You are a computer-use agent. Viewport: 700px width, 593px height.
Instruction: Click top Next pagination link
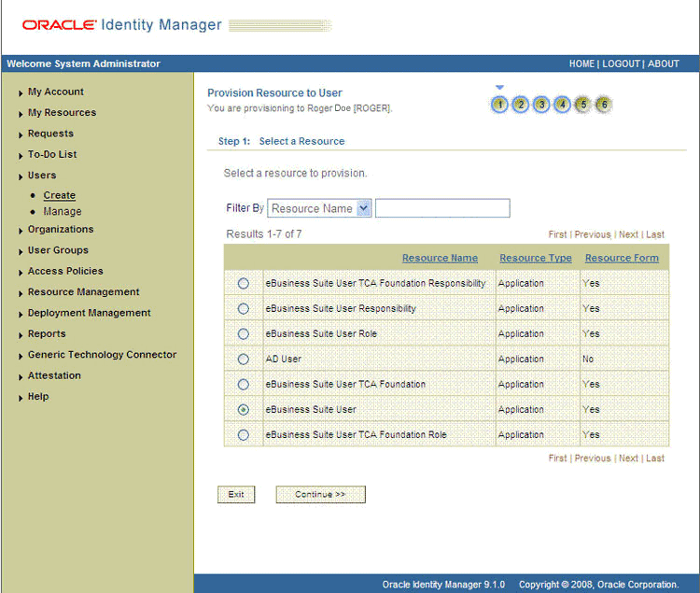(x=628, y=234)
